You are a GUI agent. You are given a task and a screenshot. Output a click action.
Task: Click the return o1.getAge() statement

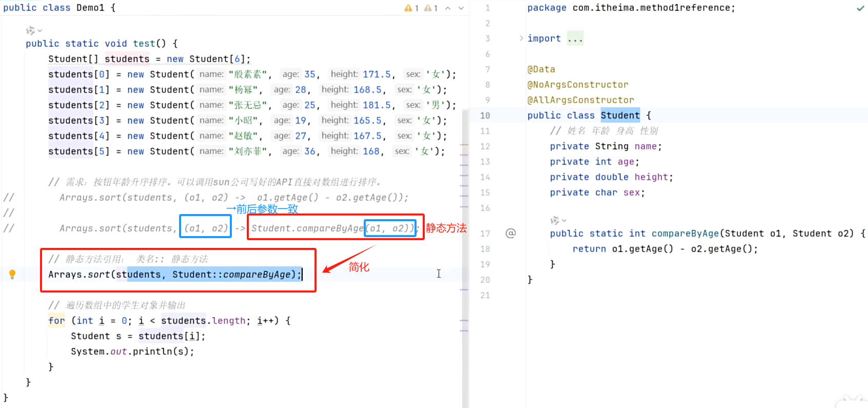665,249
